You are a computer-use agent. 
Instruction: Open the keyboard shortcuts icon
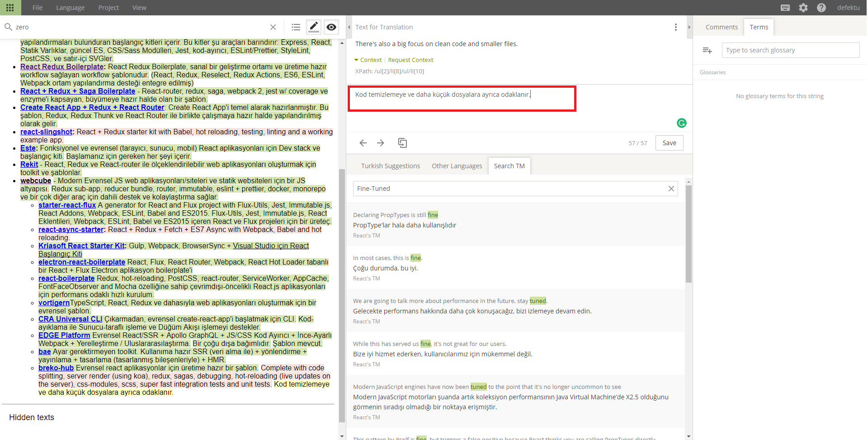(785, 8)
